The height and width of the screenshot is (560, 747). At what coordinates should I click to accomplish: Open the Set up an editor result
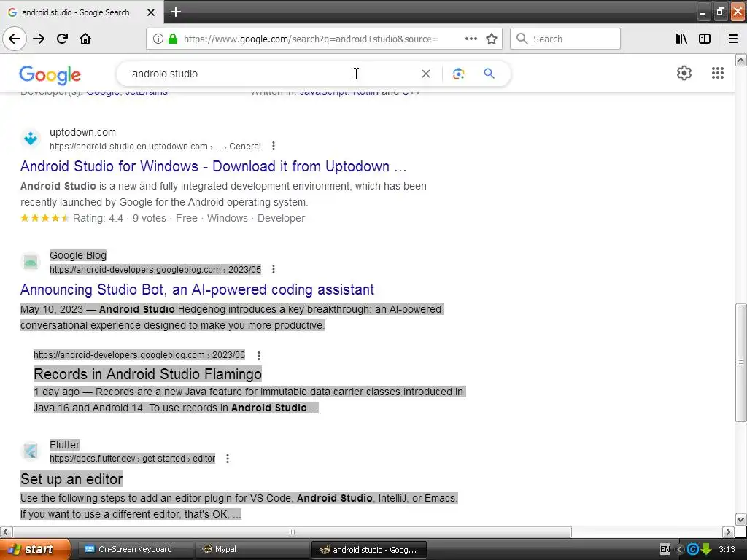tap(71, 479)
